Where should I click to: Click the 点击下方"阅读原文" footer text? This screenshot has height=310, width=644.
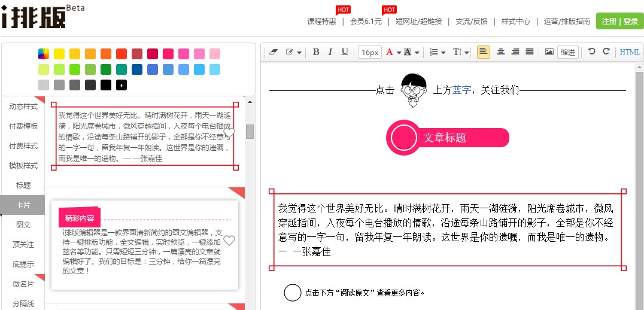[x=364, y=293]
